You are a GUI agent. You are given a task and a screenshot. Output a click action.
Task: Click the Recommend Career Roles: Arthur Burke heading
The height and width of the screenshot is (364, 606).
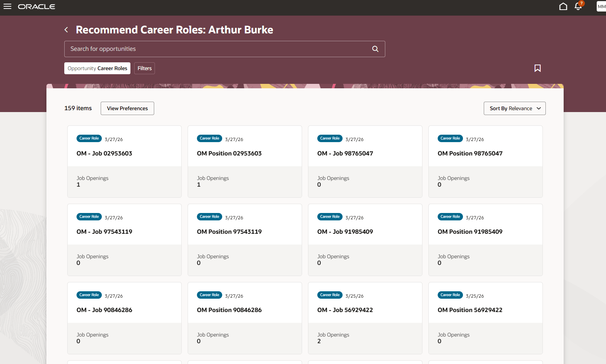pyautogui.click(x=174, y=30)
